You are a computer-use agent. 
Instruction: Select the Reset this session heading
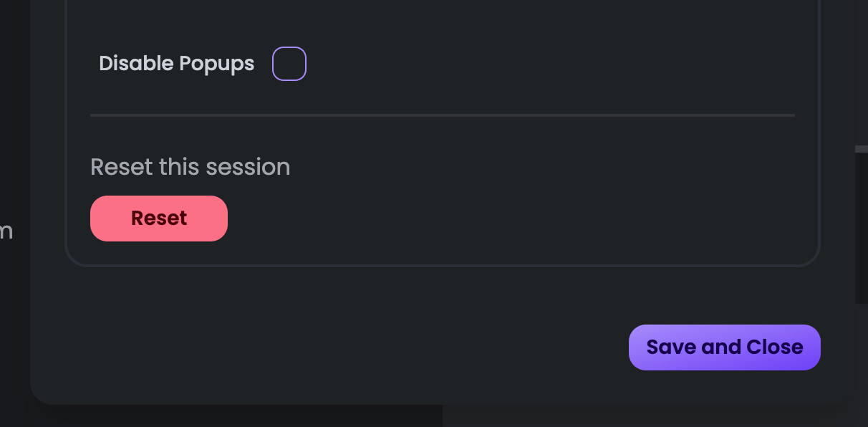[191, 167]
